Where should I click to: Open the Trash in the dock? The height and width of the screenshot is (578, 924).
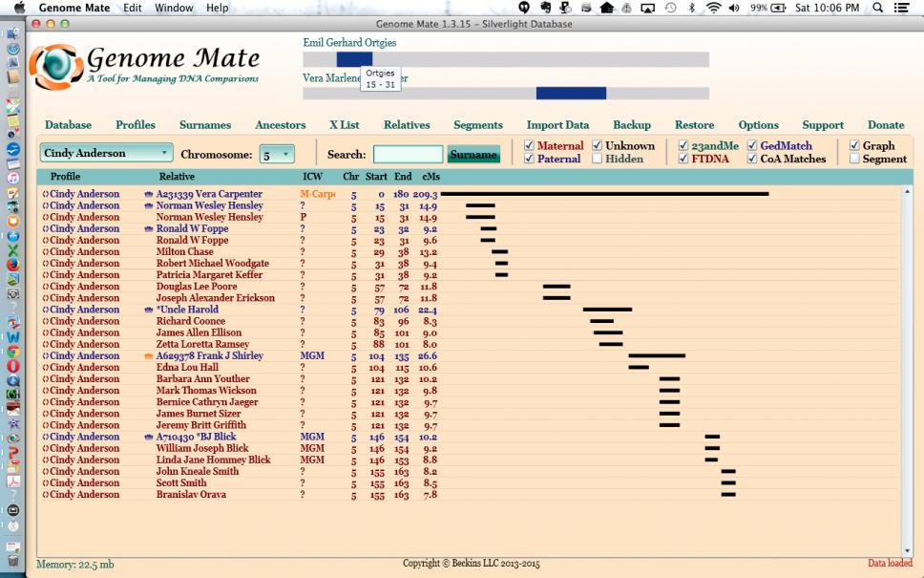tap(13, 561)
